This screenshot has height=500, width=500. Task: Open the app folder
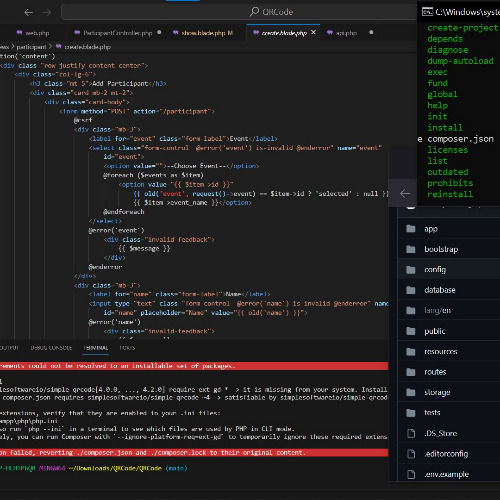click(411, 229)
